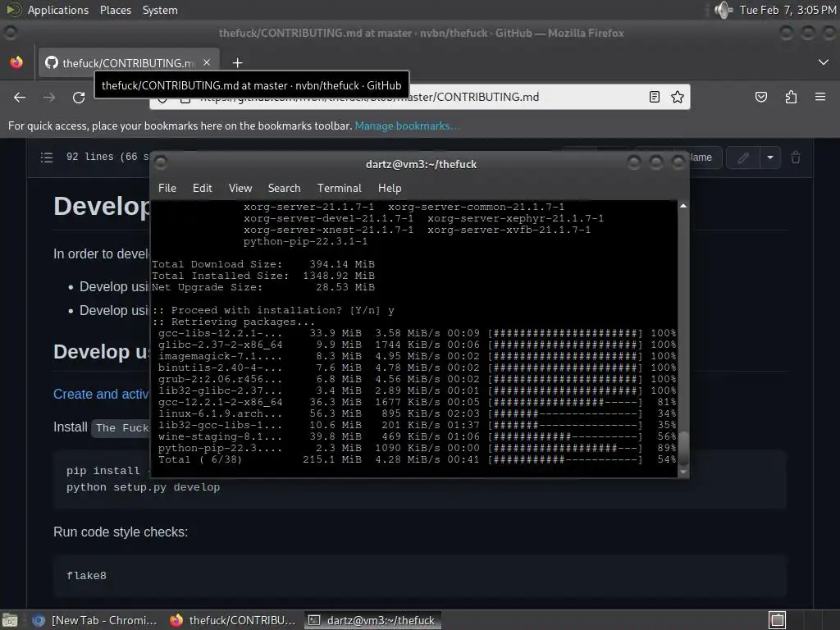Click the Proceed with installation prompt line
The width and height of the screenshot is (840, 630).
(x=273, y=310)
